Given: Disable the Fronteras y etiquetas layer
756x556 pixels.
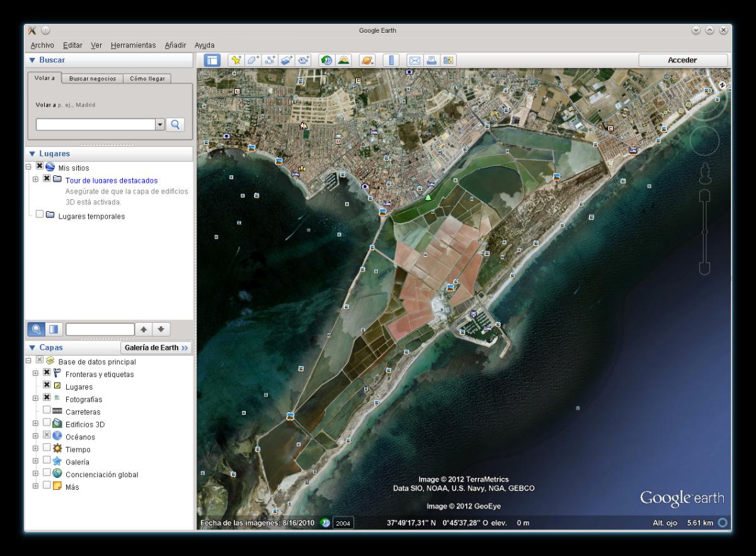Looking at the screenshot, I should coord(47,373).
